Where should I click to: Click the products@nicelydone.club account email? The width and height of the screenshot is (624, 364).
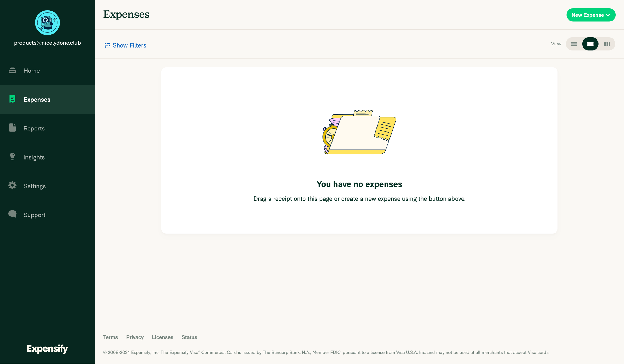47,43
